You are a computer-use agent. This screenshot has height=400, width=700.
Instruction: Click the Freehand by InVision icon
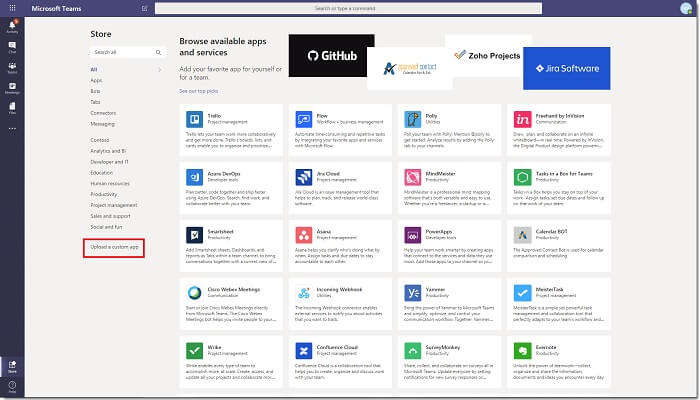pyautogui.click(x=522, y=119)
